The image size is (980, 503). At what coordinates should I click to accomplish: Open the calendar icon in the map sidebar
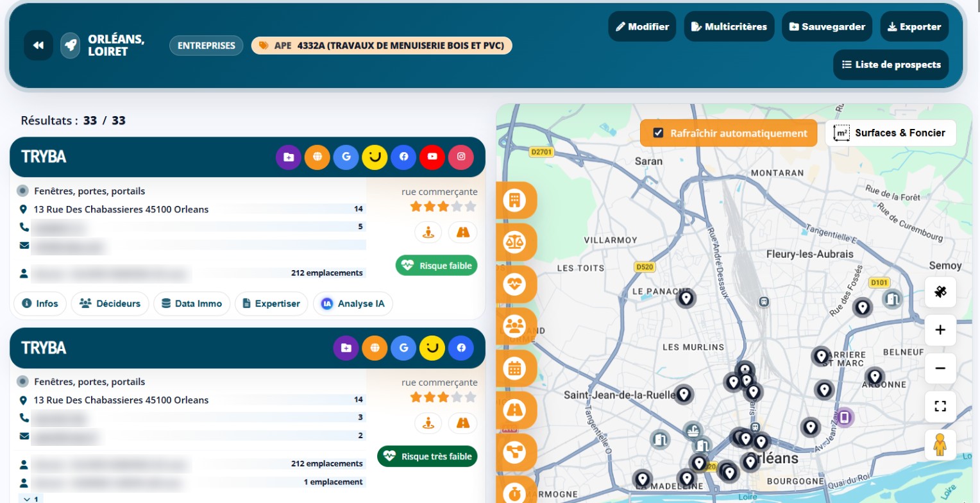(x=515, y=368)
